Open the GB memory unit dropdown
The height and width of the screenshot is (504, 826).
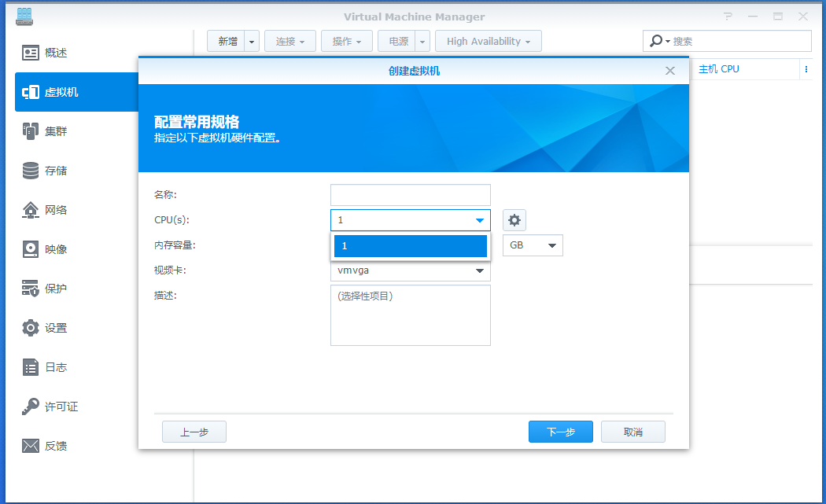pyautogui.click(x=533, y=245)
